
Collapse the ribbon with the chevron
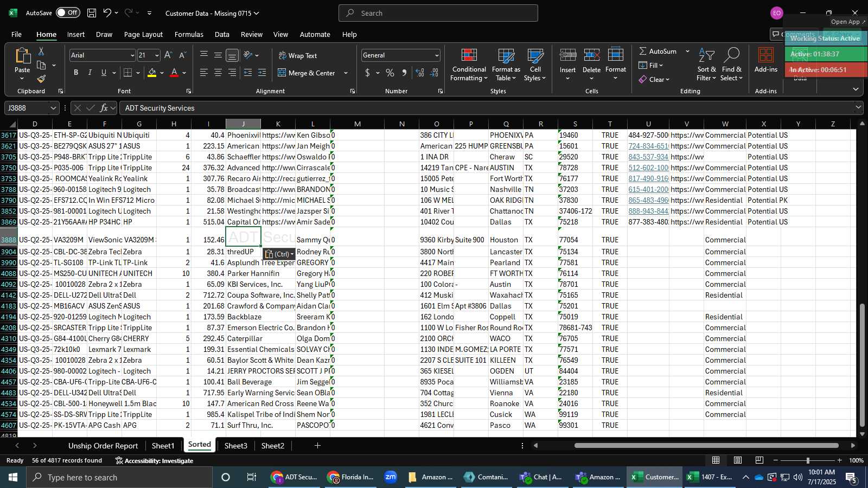(x=856, y=89)
